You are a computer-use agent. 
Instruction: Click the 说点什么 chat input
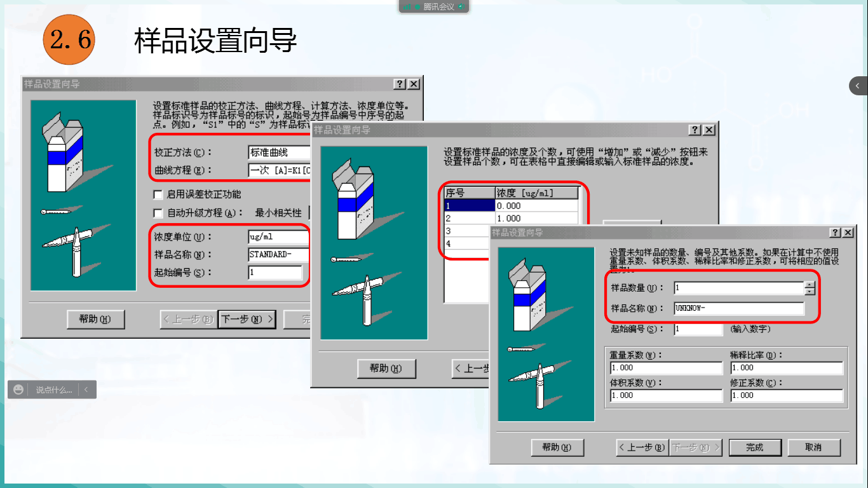click(54, 390)
